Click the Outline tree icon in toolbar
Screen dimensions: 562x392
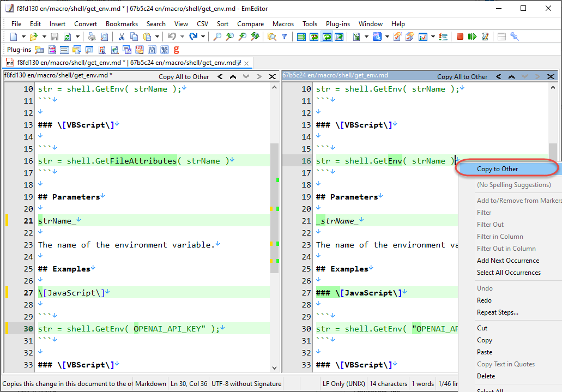(x=356, y=37)
